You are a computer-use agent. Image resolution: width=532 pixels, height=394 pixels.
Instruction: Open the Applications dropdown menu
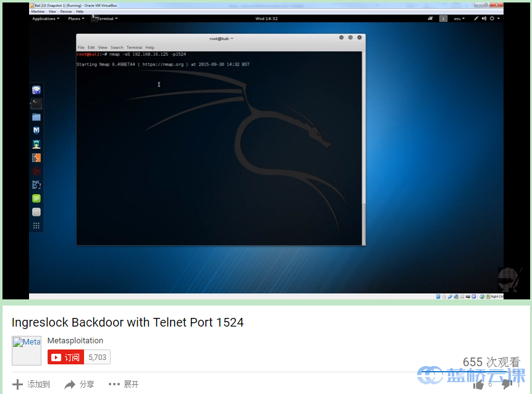point(46,19)
